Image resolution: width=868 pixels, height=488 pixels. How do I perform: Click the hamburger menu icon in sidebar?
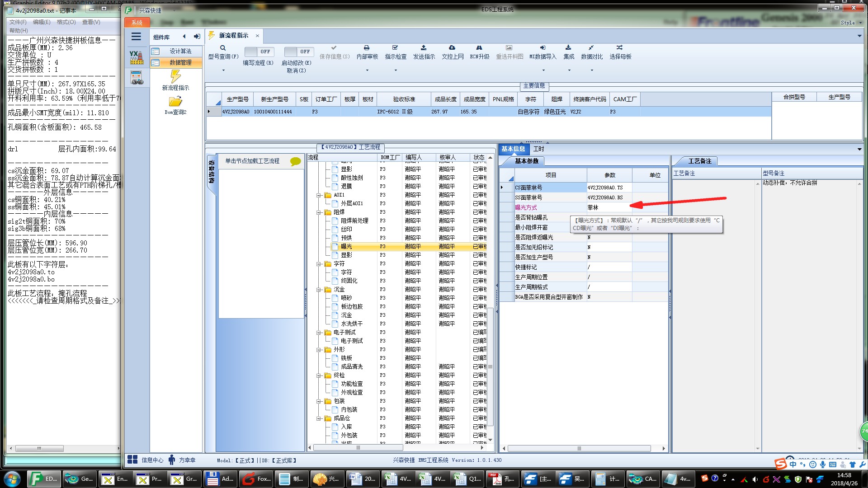point(136,37)
